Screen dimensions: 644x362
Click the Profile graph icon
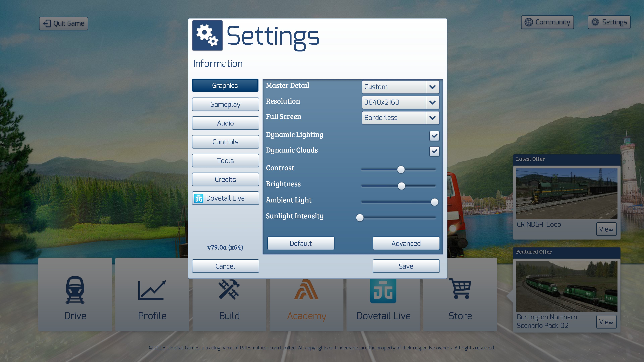152,290
